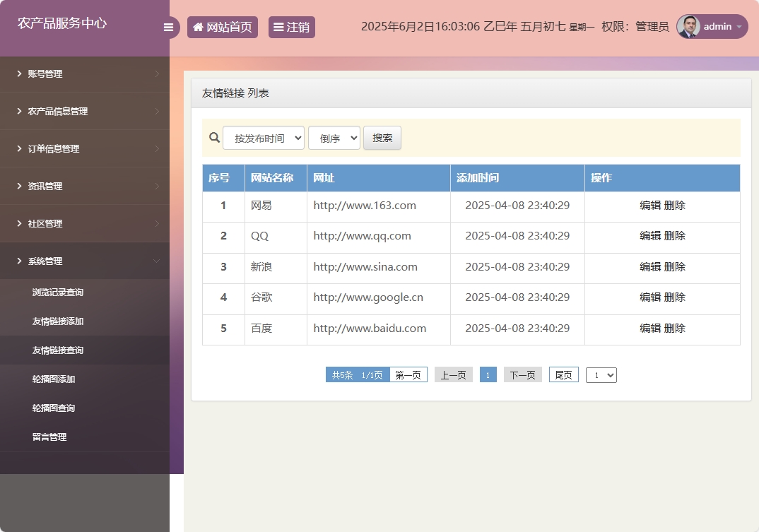Open the admin user dropdown caret

pos(739,27)
